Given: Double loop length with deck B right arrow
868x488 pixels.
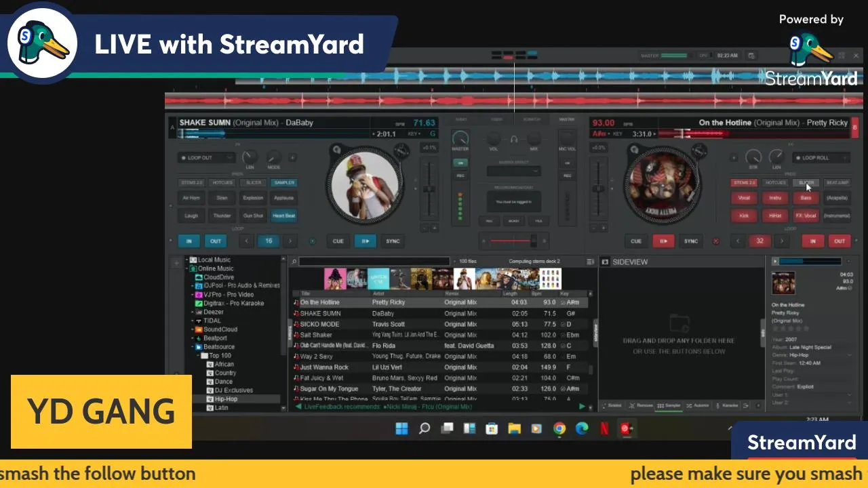Looking at the screenshot, I should coord(782,241).
